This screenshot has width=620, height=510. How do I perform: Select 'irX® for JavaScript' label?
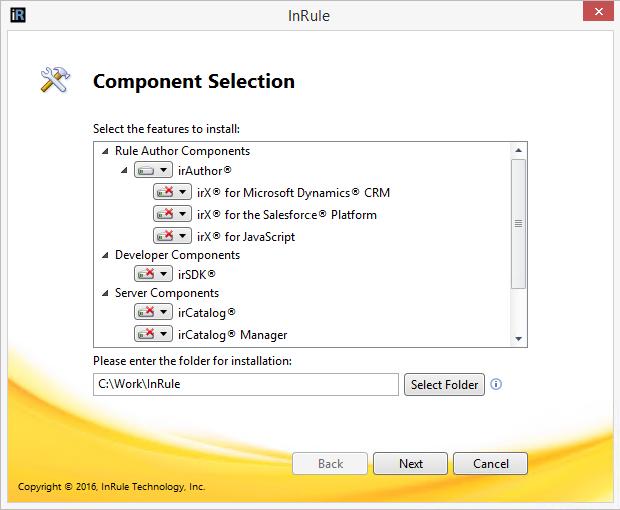click(x=246, y=237)
